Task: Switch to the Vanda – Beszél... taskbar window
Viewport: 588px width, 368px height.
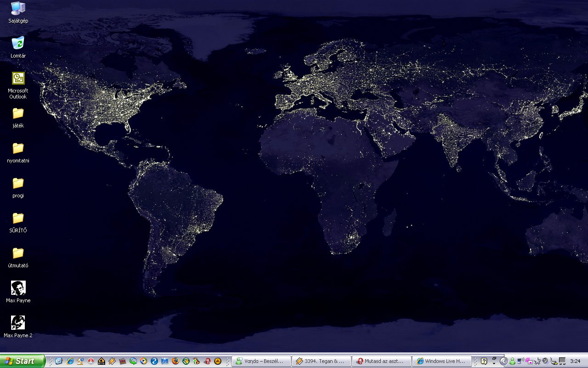Action: point(261,361)
